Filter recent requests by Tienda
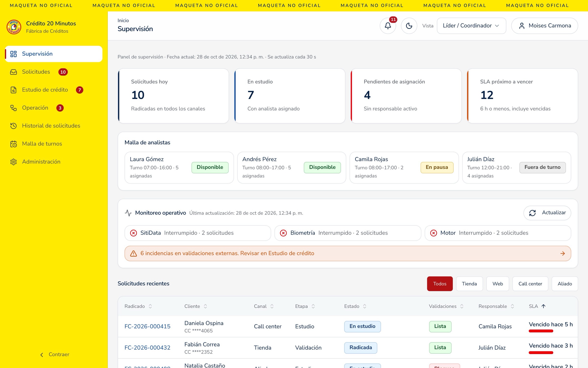The width and height of the screenshot is (588, 368). (x=469, y=284)
